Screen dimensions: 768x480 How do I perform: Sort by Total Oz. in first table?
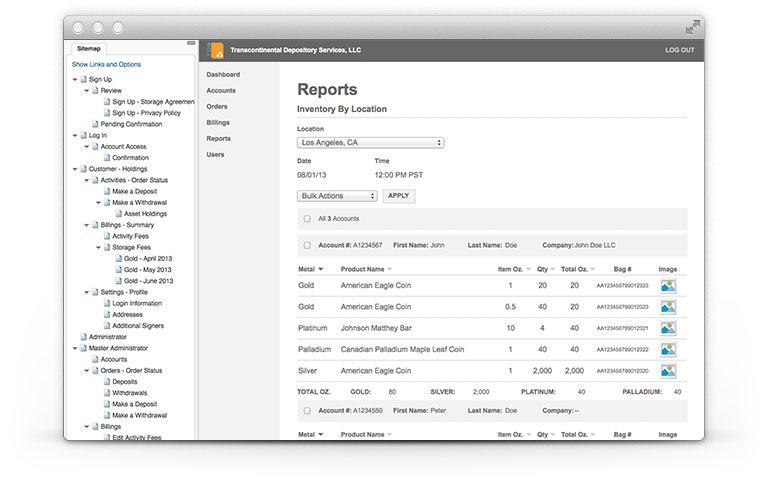coord(593,269)
